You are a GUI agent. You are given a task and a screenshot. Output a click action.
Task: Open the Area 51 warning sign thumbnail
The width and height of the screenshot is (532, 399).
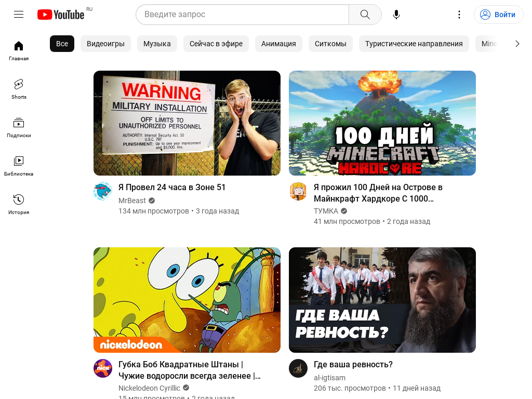[187, 123]
